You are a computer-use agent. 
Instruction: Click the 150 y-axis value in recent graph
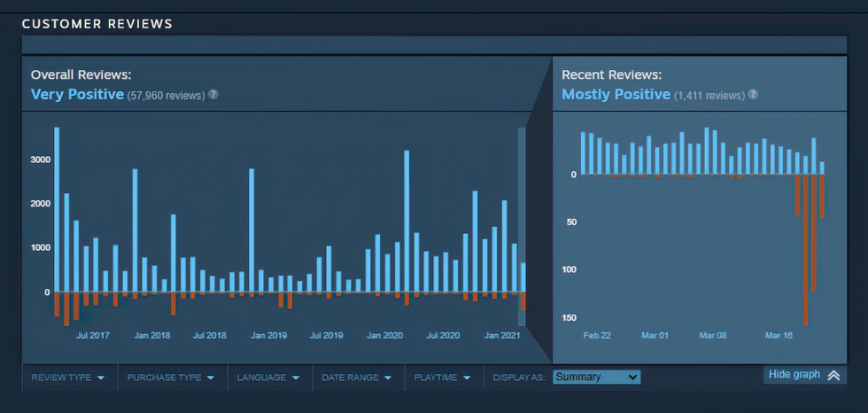pyautogui.click(x=569, y=318)
